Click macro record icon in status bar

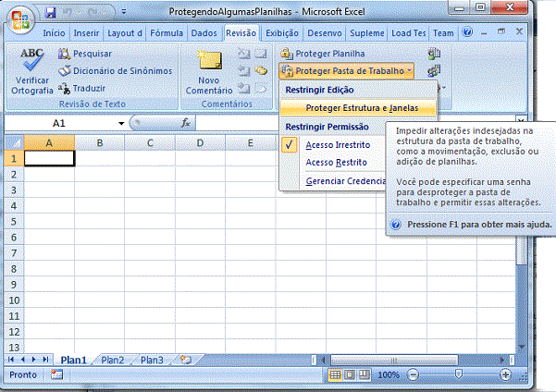pyautogui.click(x=56, y=374)
